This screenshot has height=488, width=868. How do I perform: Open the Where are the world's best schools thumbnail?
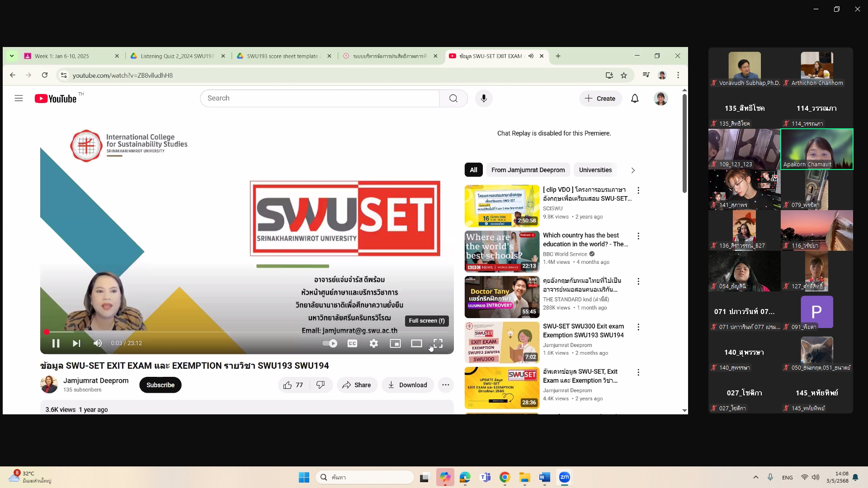tap(502, 251)
